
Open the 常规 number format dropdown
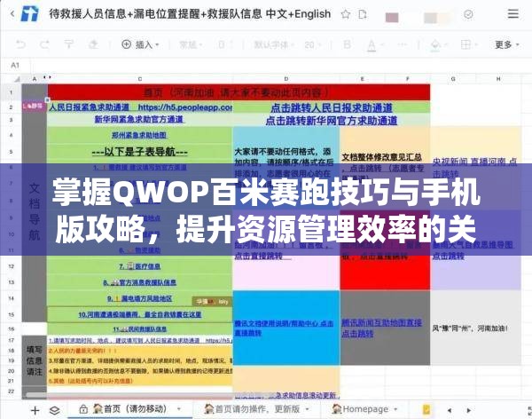(191, 44)
